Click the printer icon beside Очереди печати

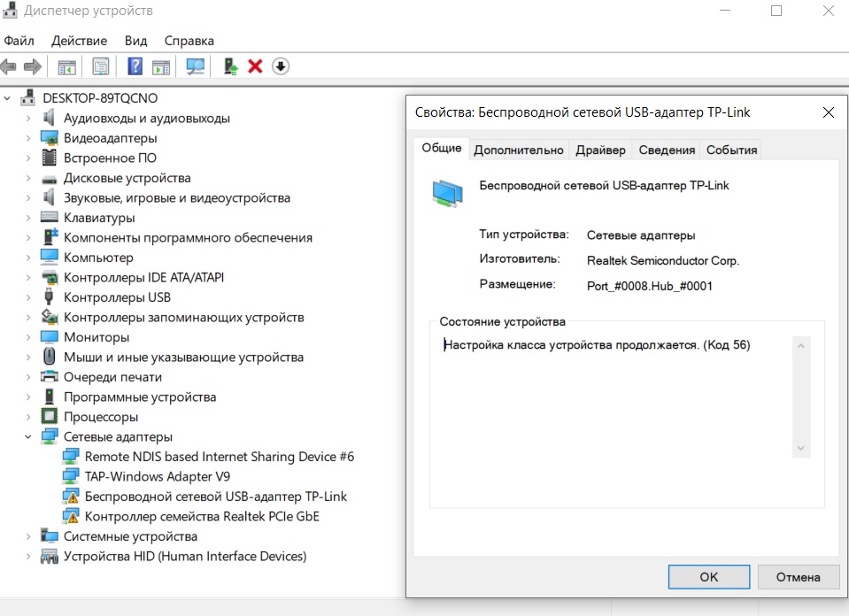point(50,376)
